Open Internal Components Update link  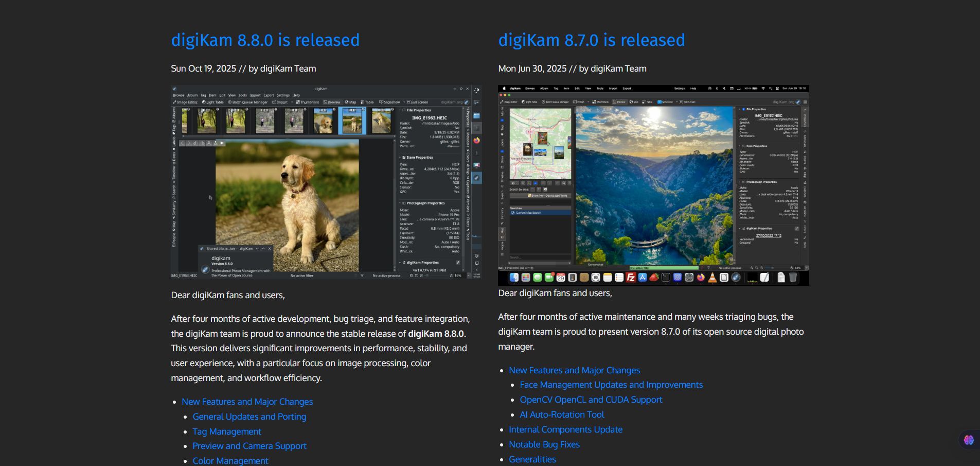point(566,429)
